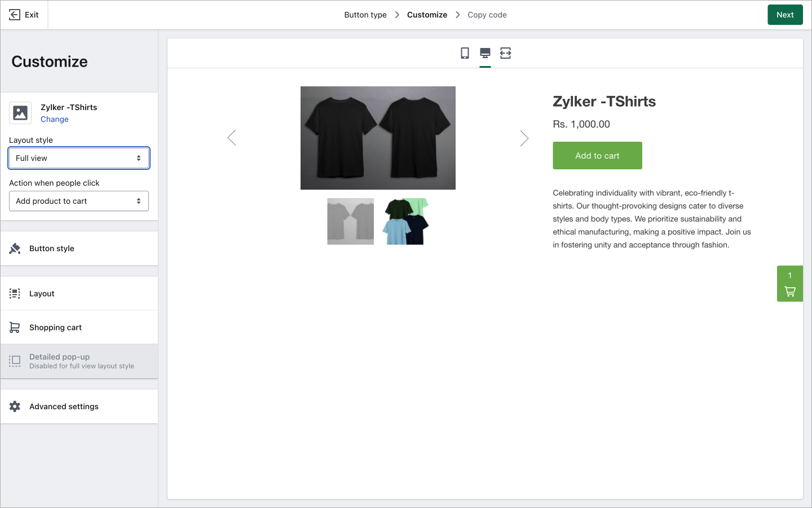This screenshot has height=508, width=812.
Task: Go to Copy code step
Action: click(487, 15)
